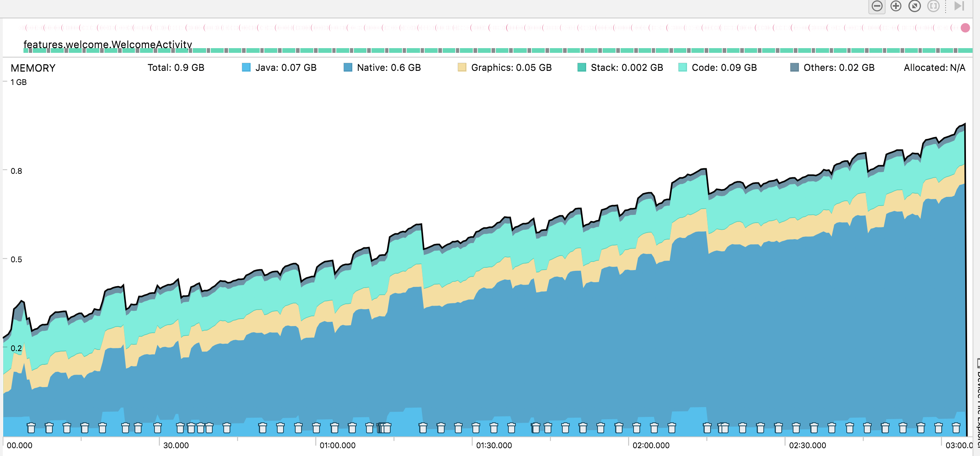Click the Total: 0.9 GB label
This screenshot has height=456, width=980.
(x=176, y=68)
